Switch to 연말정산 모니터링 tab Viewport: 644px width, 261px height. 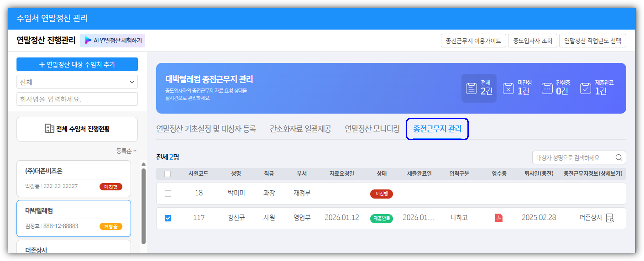(x=372, y=129)
